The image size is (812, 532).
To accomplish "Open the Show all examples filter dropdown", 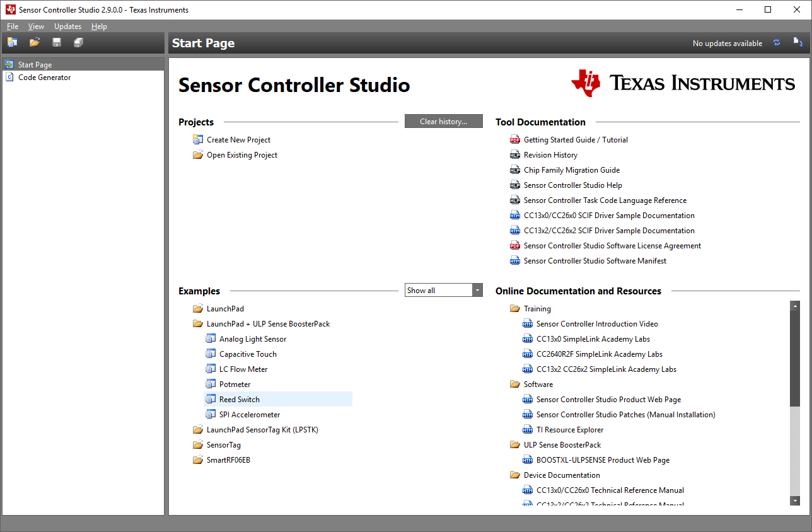I will (x=444, y=290).
